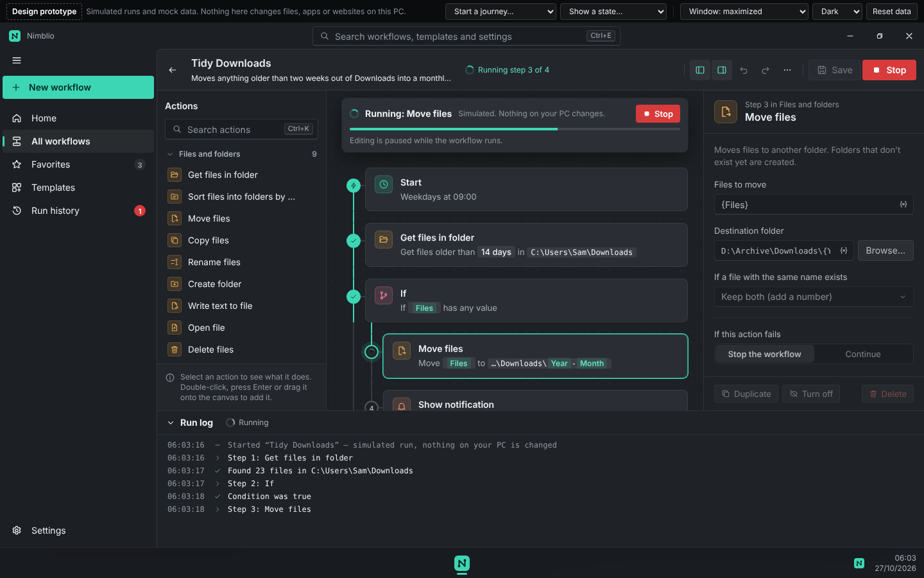Select Stop the workflow failure option
Image resolution: width=924 pixels, height=578 pixels.
[x=764, y=354]
